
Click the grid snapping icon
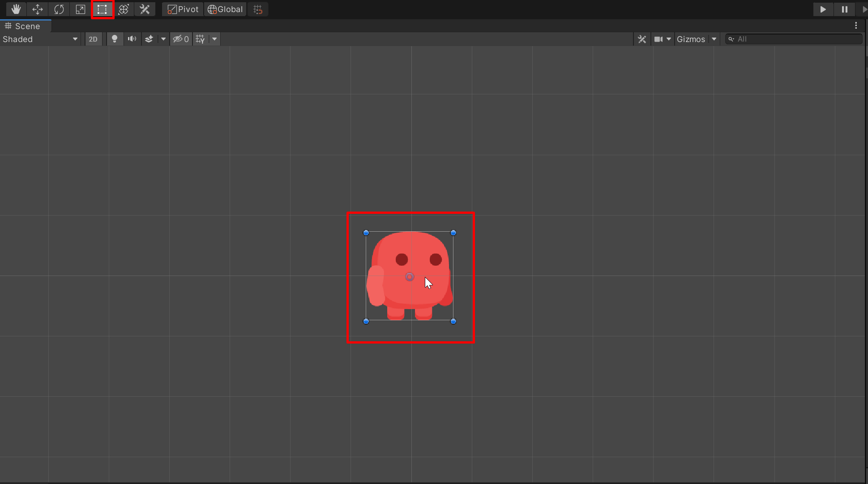[x=258, y=9]
